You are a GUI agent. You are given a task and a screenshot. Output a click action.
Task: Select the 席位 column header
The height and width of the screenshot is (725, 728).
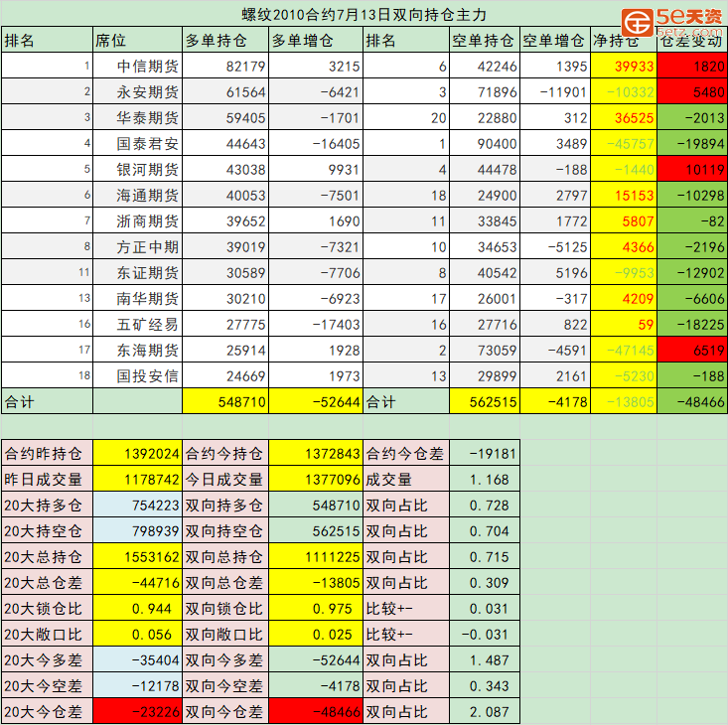(x=137, y=40)
